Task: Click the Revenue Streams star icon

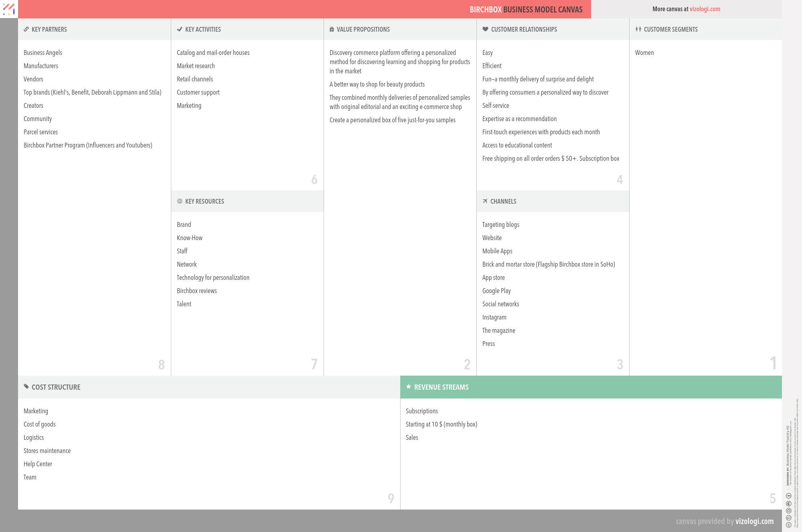Action: point(409,386)
